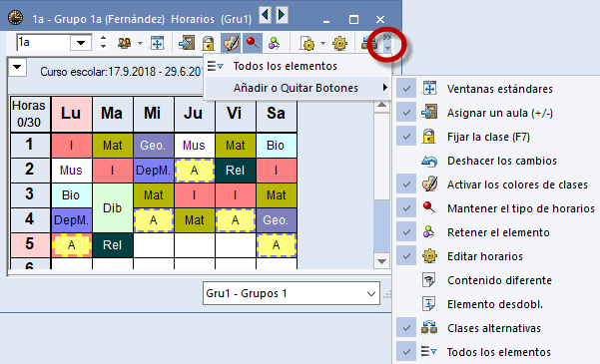Go to previous element with blue left arrow

point(266,15)
